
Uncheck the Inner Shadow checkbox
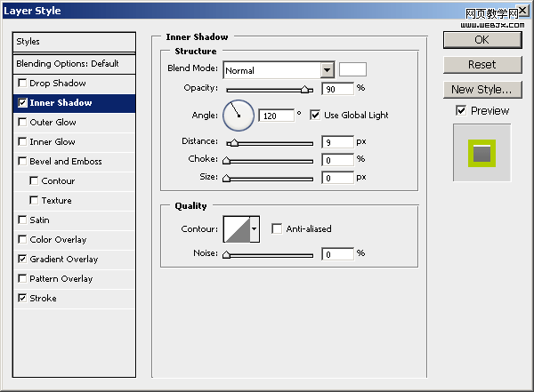pos(22,103)
